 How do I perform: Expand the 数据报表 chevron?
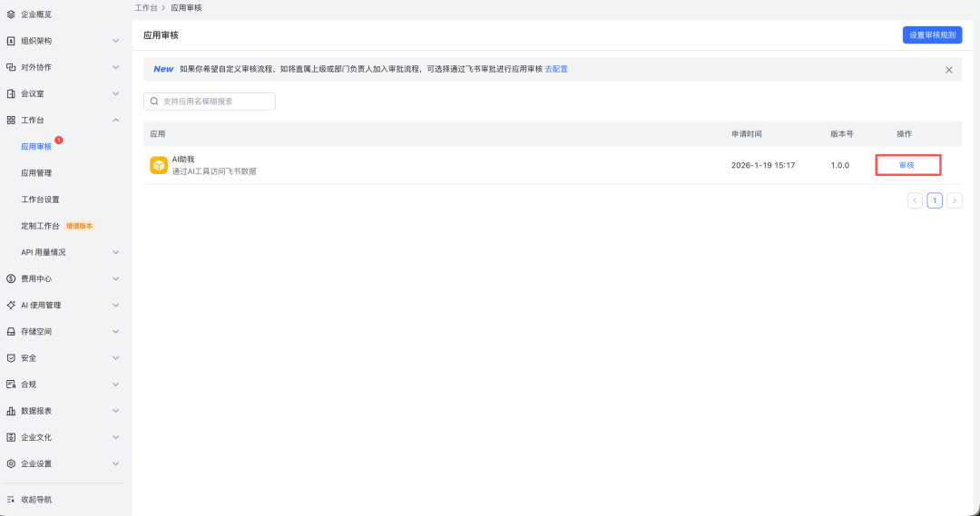115,411
